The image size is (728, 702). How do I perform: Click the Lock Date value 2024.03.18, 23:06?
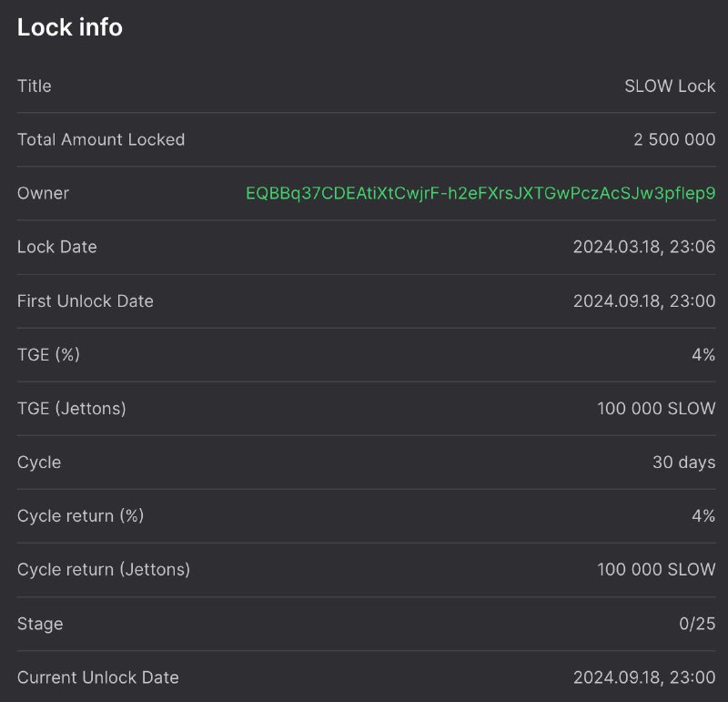click(644, 247)
